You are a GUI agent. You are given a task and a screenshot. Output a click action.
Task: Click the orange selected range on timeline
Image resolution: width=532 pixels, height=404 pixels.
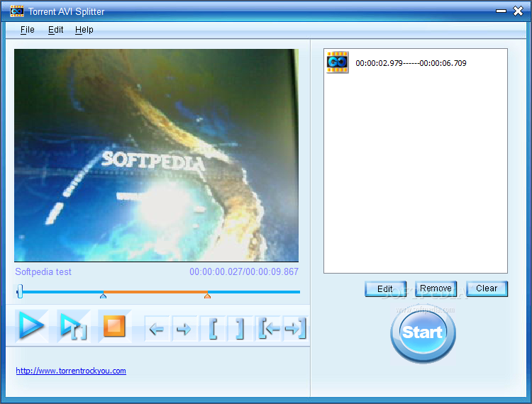[155, 291]
